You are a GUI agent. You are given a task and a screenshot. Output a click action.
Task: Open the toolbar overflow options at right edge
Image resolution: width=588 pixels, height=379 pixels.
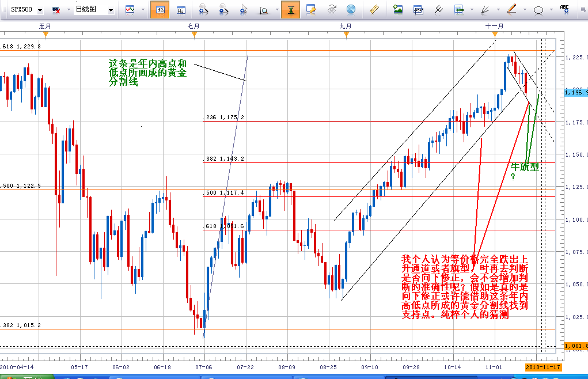point(583,10)
